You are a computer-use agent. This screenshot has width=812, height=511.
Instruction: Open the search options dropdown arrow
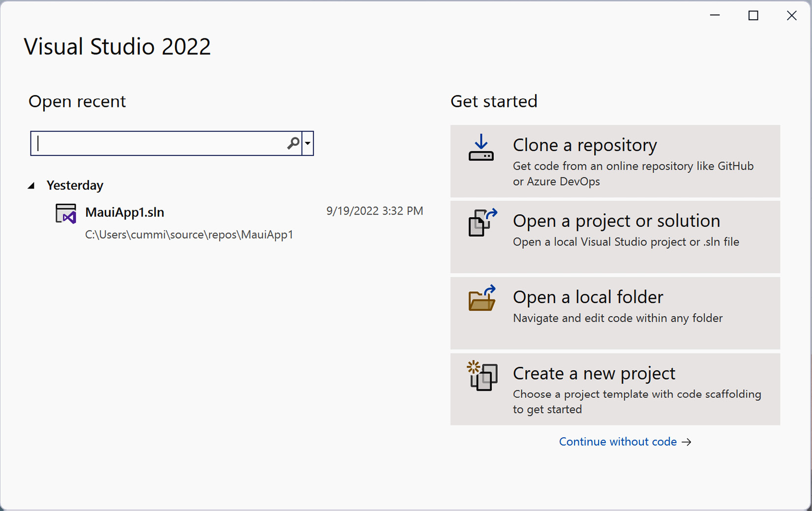pyautogui.click(x=308, y=143)
